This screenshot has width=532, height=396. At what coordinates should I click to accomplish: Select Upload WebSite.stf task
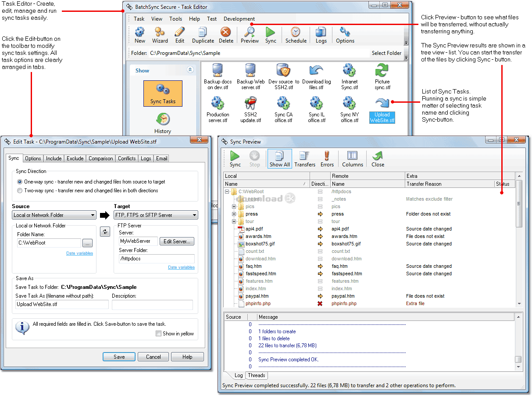click(382, 109)
